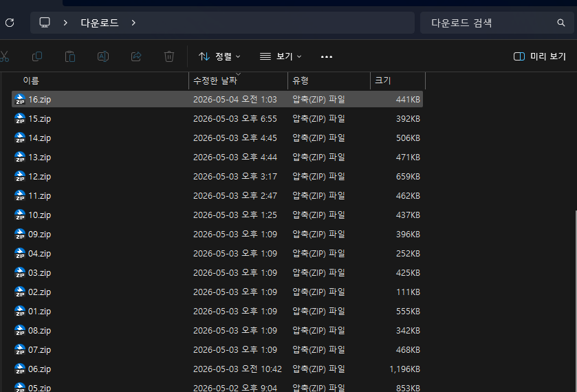Viewport: 577px width, 392px height.
Task: Click the Paste clipboard icon
Action: pyautogui.click(x=70, y=56)
